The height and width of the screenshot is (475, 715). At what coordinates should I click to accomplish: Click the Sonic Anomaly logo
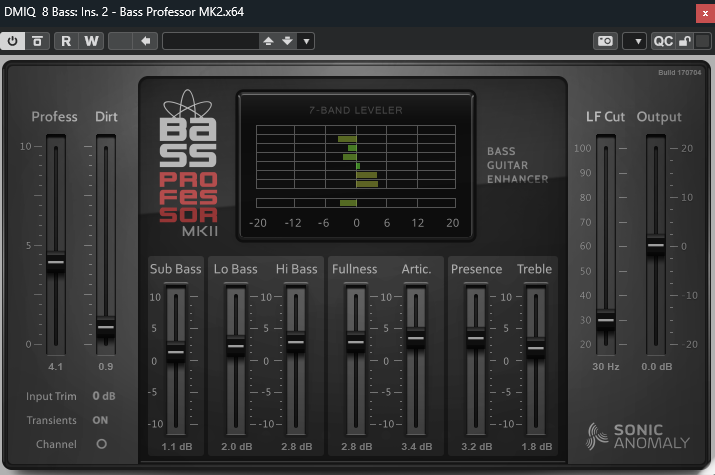(x=639, y=436)
